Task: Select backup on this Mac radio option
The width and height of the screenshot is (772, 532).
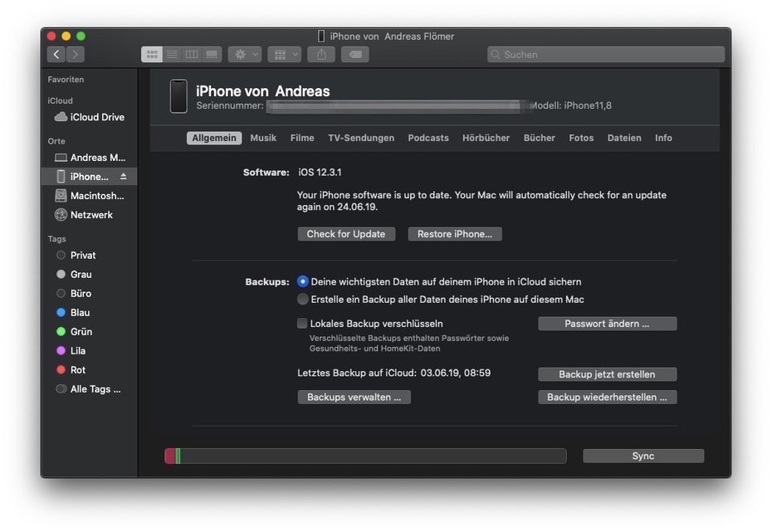Action: click(x=303, y=300)
